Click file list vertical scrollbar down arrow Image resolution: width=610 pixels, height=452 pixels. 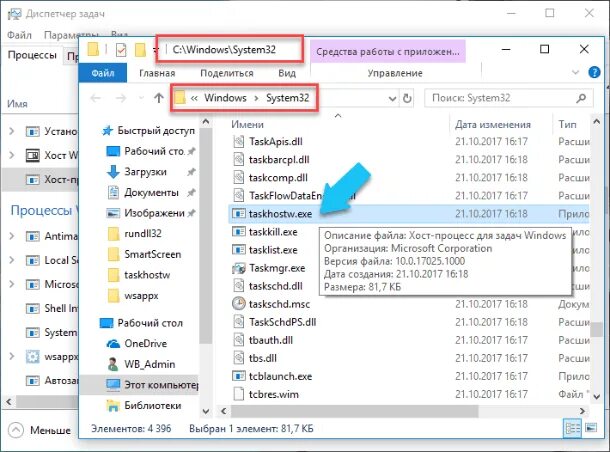596,397
